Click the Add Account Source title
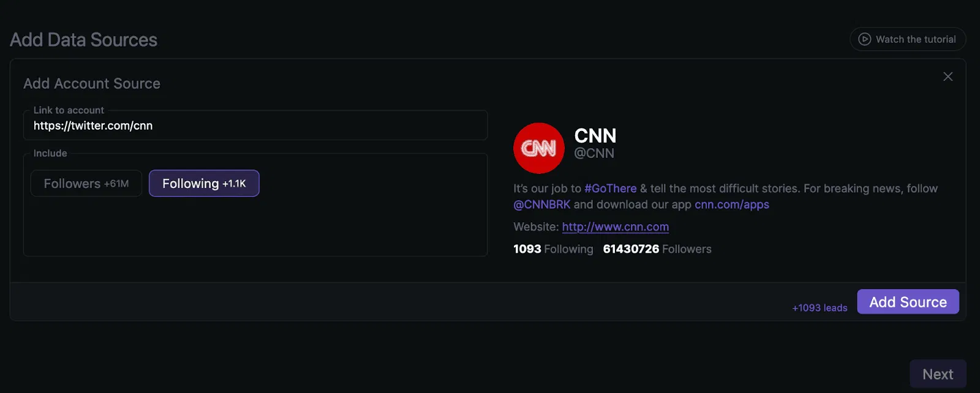 92,83
